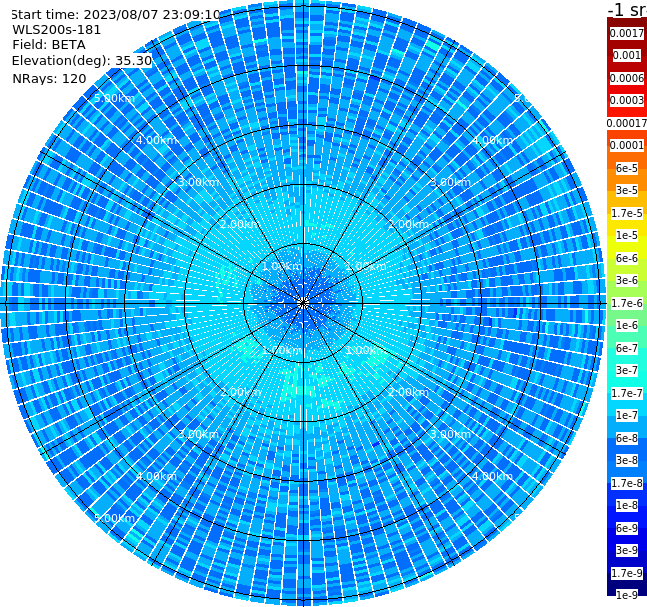Select the 3.00km ring label in upper-right quadrant

(x=450, y=182)
